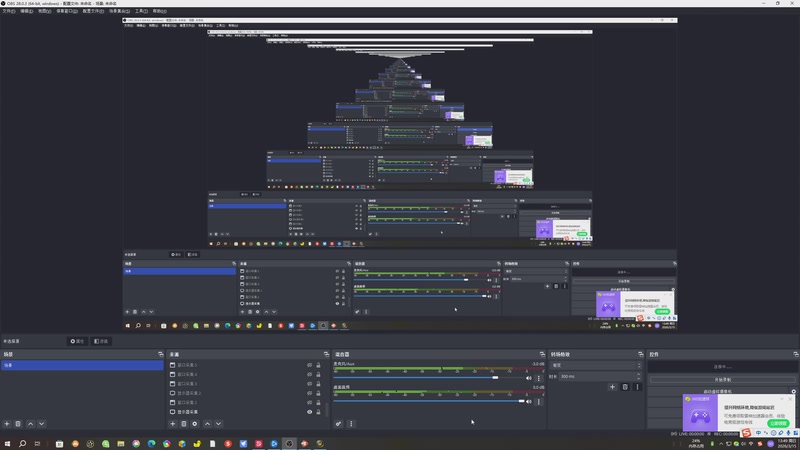800x450 pixels.
Task: Pop out the Sources dock with its float icon
Action: pos(326,354)
